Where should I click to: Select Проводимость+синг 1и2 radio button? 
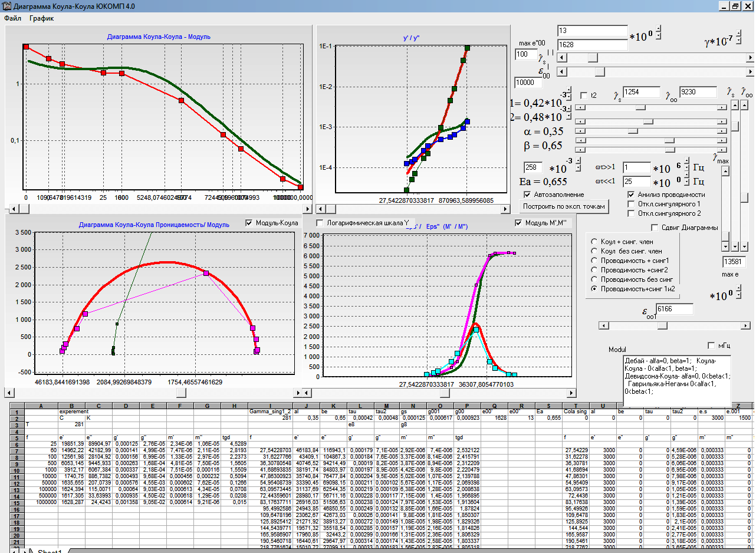[594, 289]
